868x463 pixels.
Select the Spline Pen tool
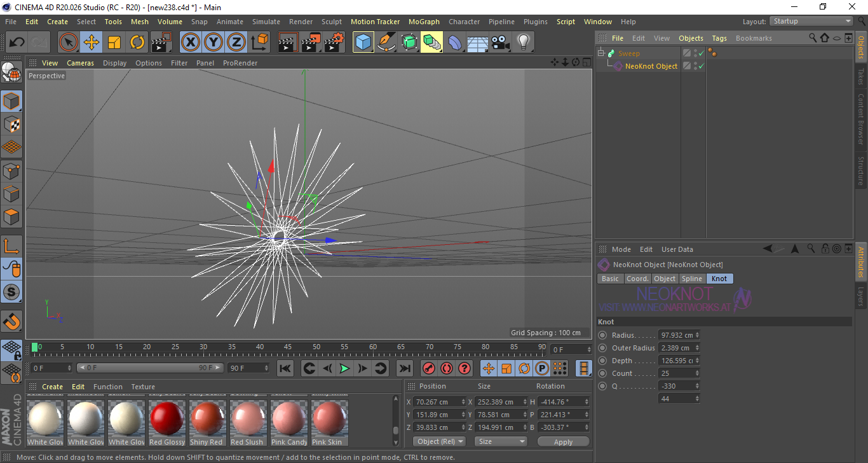(386, 43)
